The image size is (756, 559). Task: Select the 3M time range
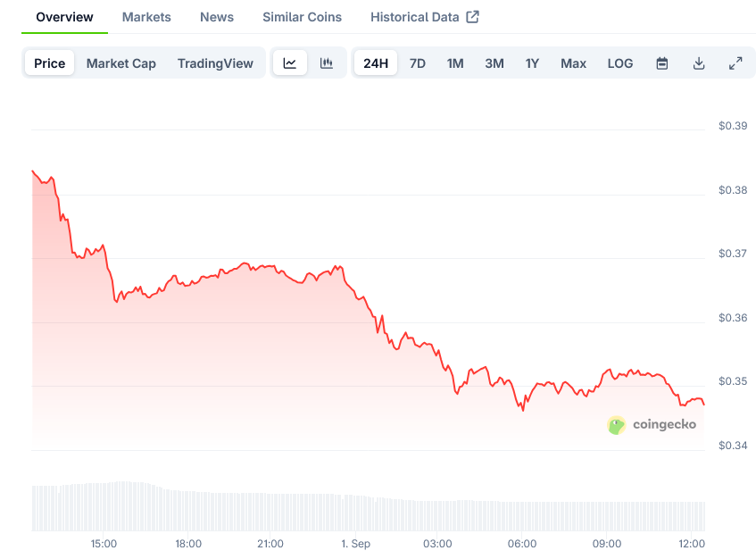(494, 63)
